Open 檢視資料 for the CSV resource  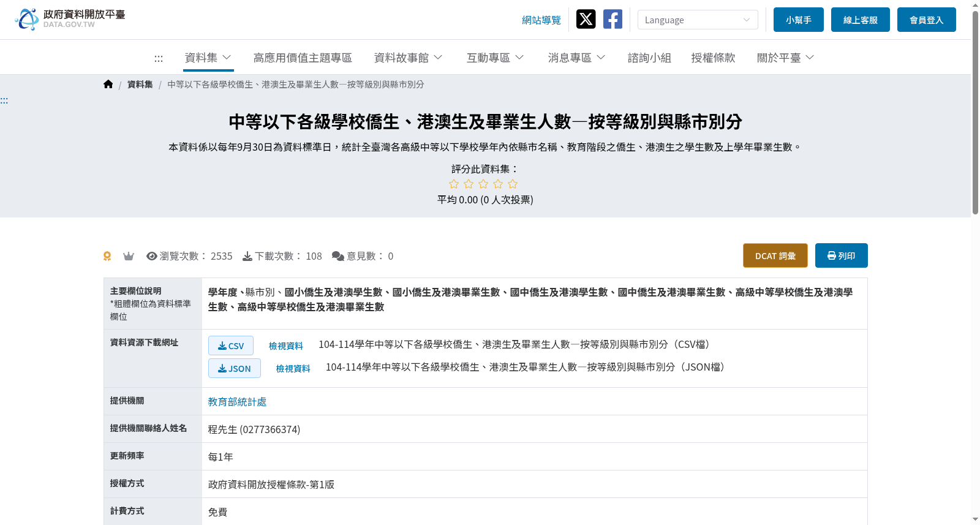285,346
